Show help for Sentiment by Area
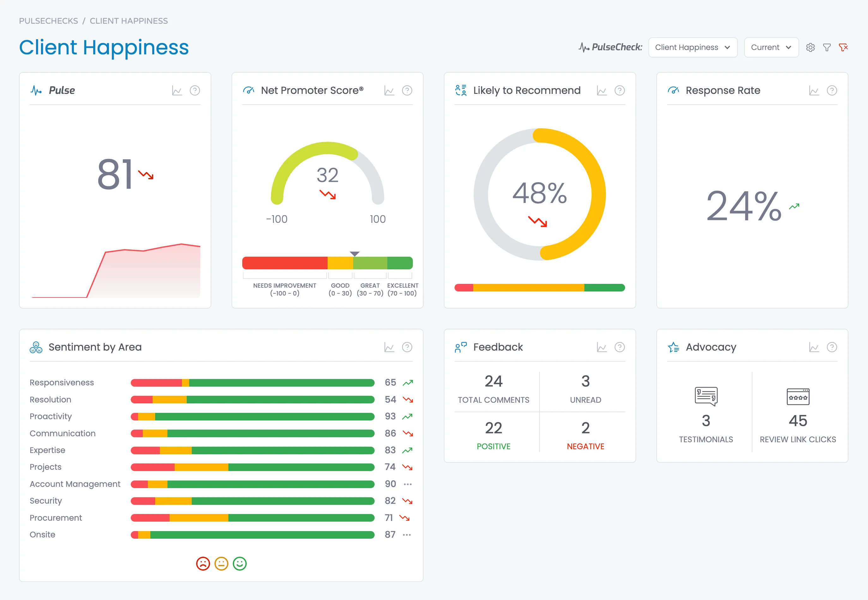Viewport: 868px width, 600px height. [407, 347]
